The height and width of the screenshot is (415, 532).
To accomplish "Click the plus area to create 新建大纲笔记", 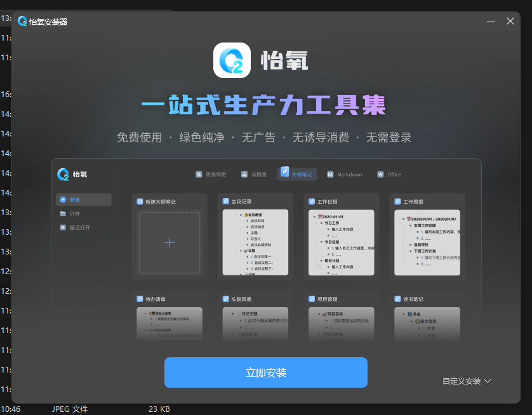I will click(x=170, y=242).
